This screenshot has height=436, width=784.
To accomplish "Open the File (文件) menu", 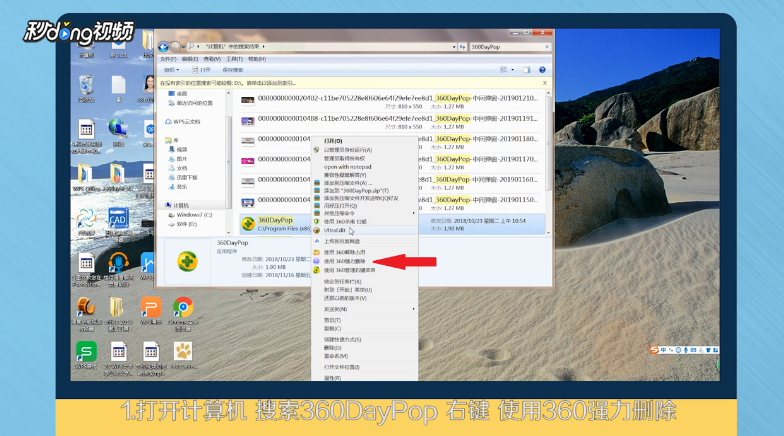I will tap(168, 59).
